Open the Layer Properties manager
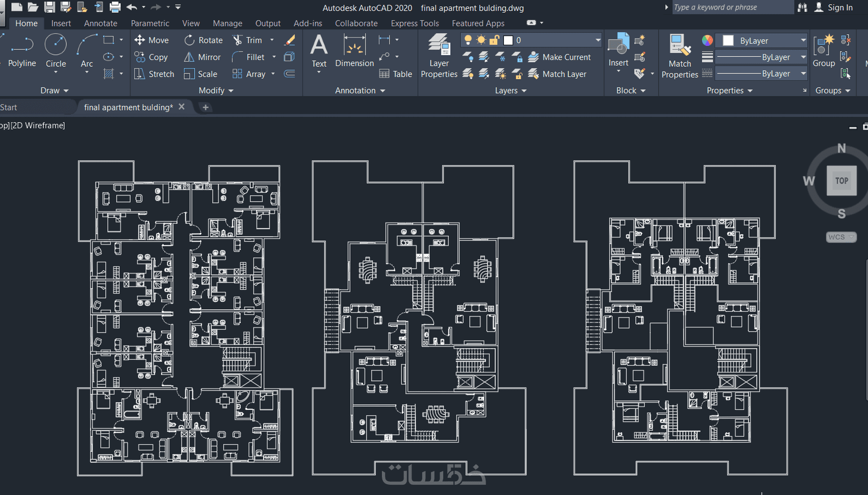 coord(439,56)
